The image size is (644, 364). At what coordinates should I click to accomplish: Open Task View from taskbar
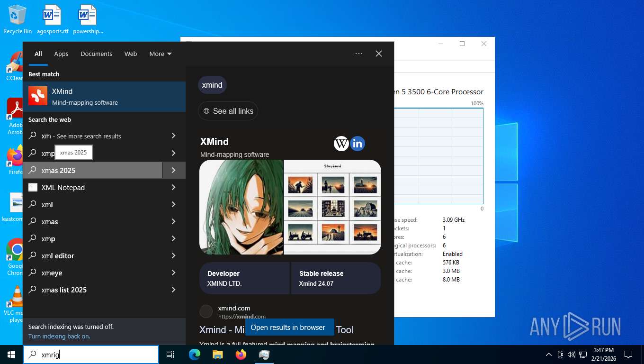[170, 355]
